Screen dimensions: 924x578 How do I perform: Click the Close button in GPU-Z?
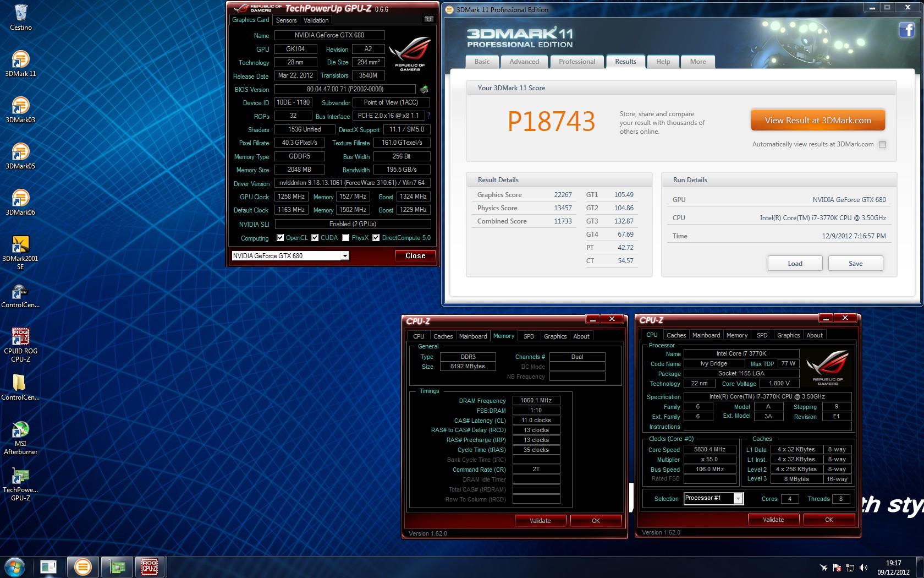coord(415,255)
